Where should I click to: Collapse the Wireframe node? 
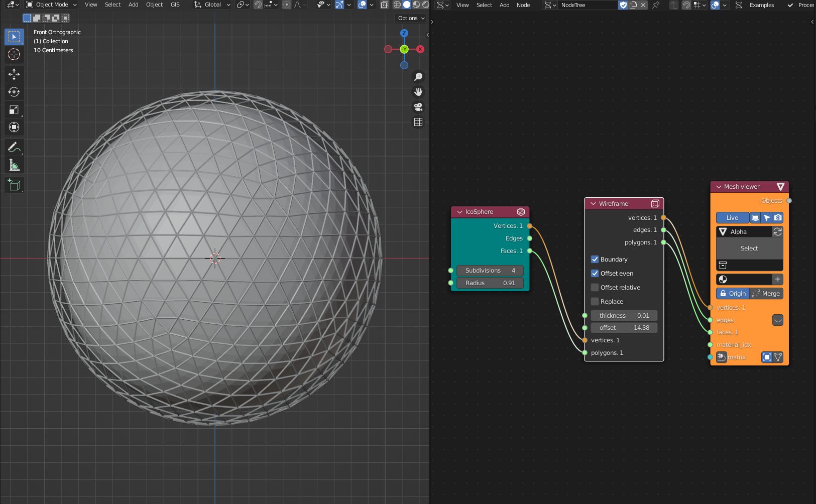(593, 204)
